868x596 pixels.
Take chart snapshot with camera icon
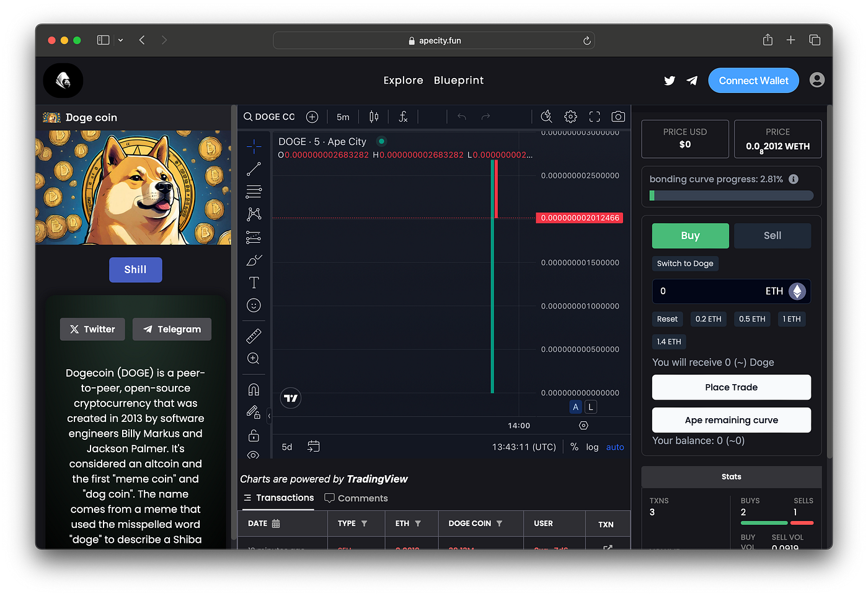618,116
